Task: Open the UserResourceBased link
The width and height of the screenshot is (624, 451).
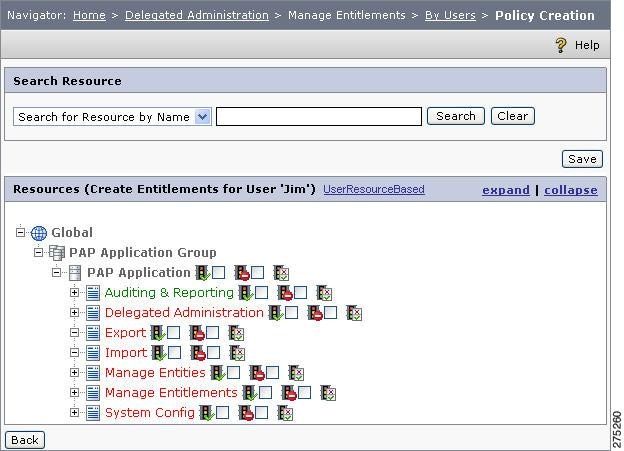Action: (374, 189)
